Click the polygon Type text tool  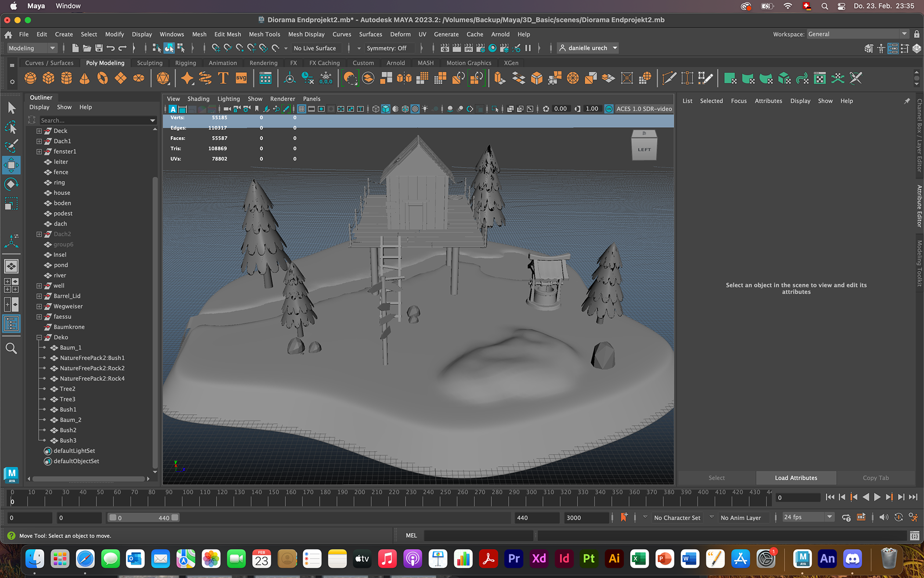223,78
